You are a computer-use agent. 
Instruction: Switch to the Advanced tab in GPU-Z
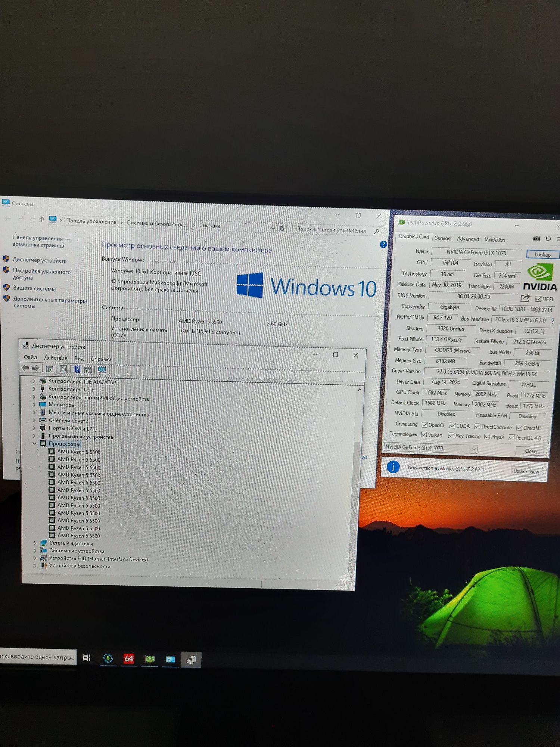point(468,239)
